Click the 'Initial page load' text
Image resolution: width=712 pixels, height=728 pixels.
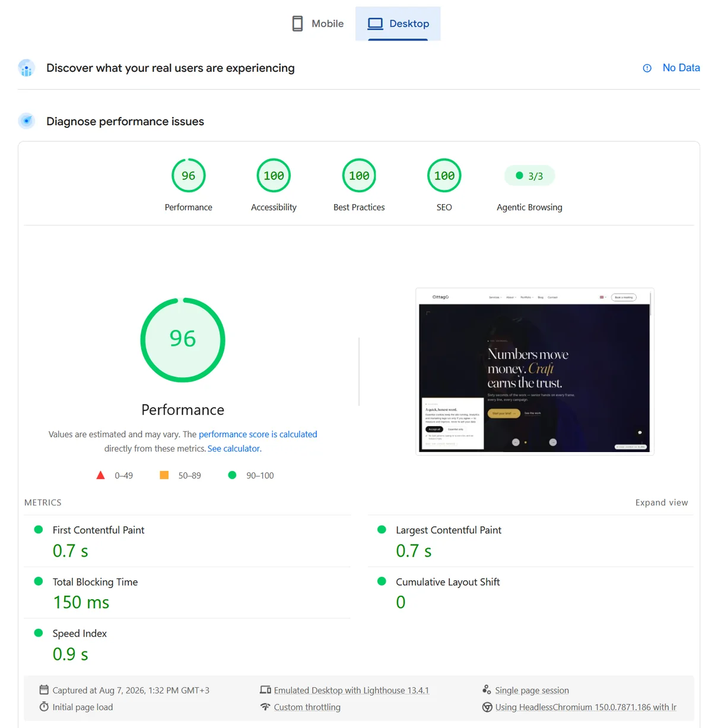82,707
